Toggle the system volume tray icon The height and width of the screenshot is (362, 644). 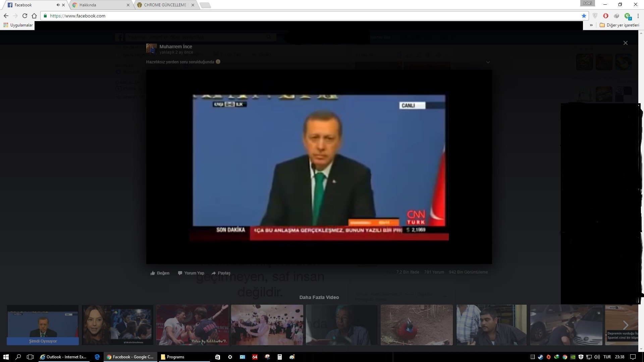597,357
